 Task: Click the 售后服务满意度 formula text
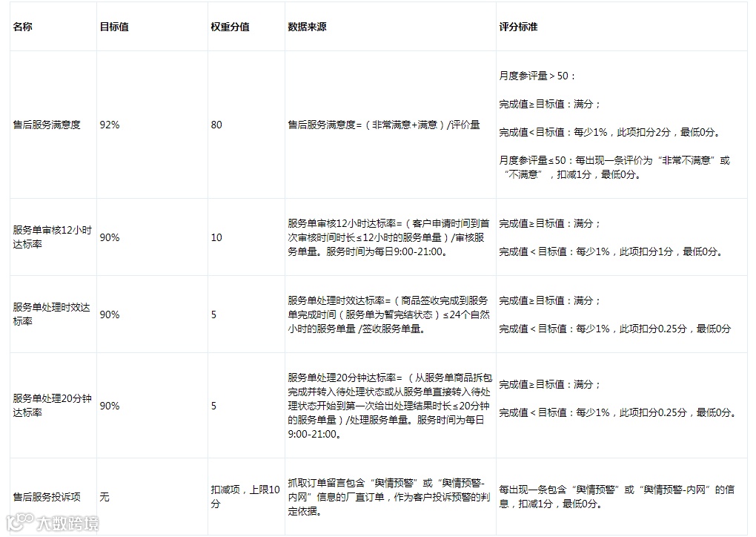click(x=384, y=125)
